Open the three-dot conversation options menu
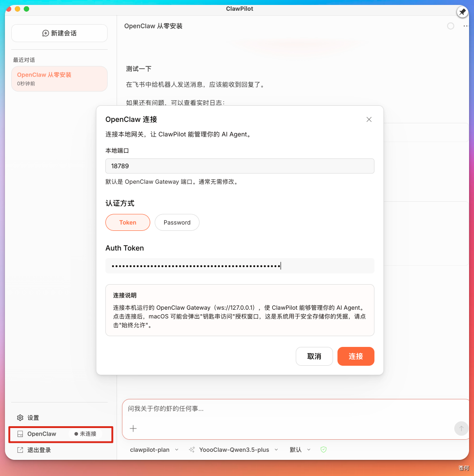The image size is (474, 476). coord(467,26)
